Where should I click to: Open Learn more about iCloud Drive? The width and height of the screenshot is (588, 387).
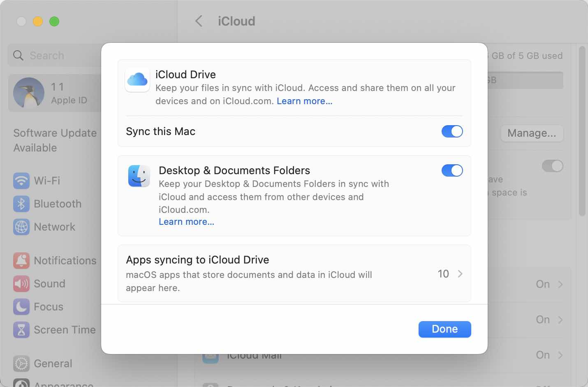click(x=304, y=101)
